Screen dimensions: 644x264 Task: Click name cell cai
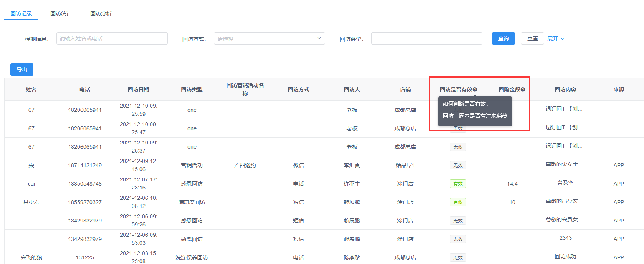point(31,184)
